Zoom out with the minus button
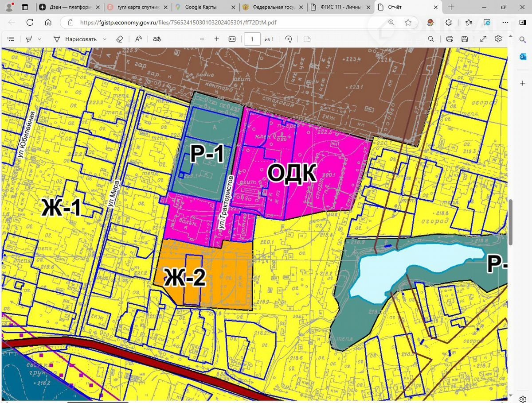 click(202, 39)
